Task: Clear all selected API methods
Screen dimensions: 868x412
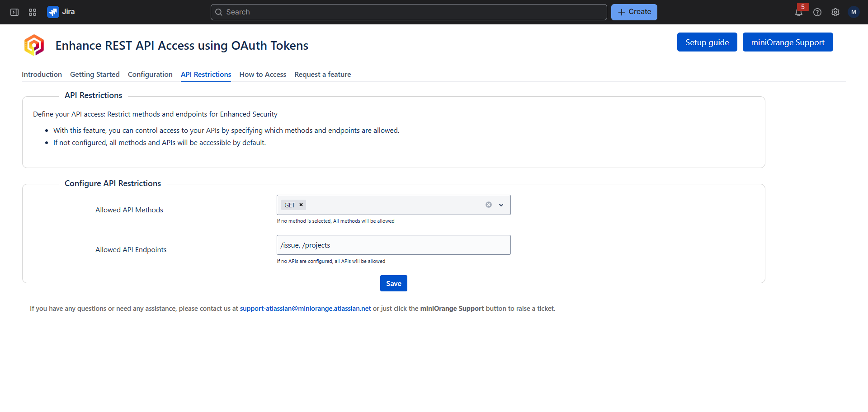Action: [489, 205]
